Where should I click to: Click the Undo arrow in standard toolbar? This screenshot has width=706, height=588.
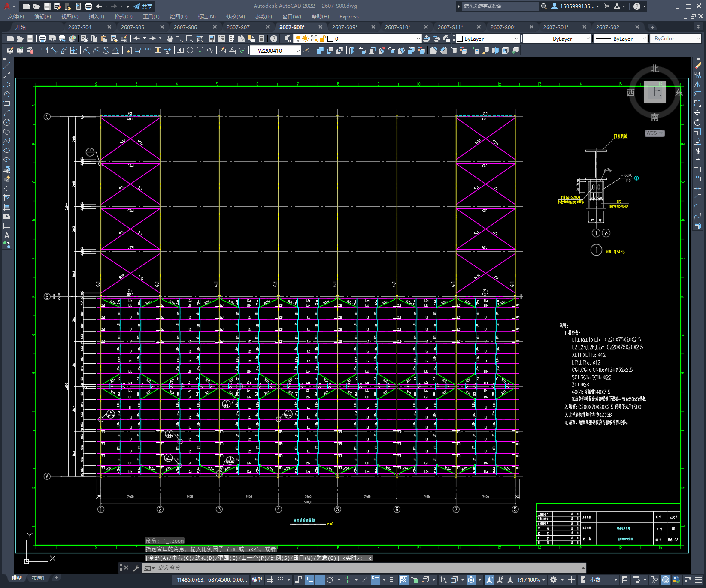point(137,39)
